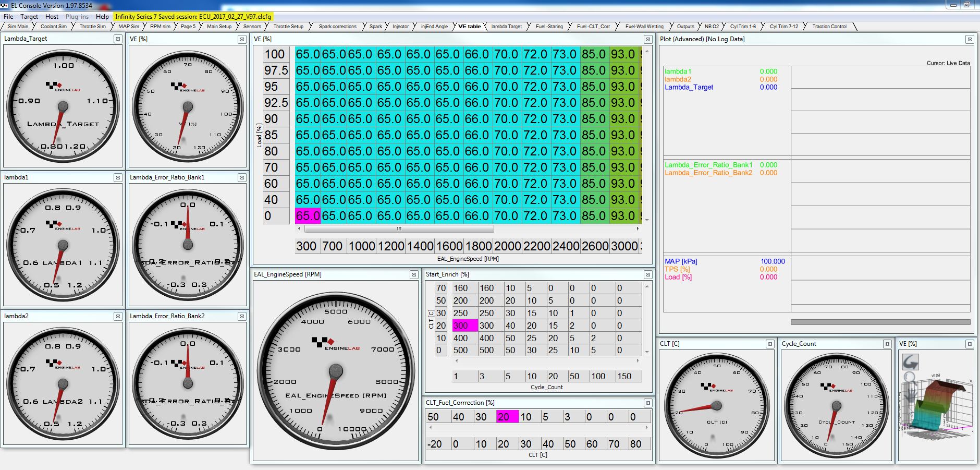The height and width of the screenshot is (470, 980).
Task: Close the Lambda_Error_Ratio_Bank2 gauge panel
Action: click(242, 317)
